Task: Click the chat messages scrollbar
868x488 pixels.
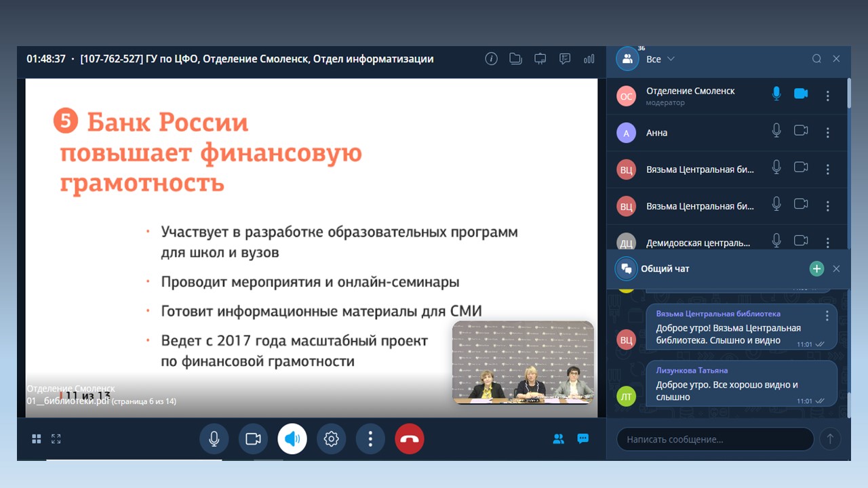Action: 849,405
